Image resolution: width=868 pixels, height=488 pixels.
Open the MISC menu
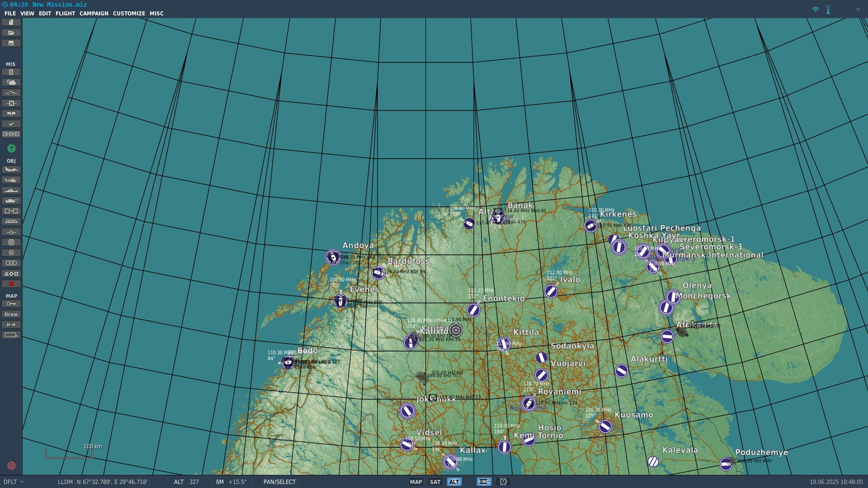coord(156,14)
